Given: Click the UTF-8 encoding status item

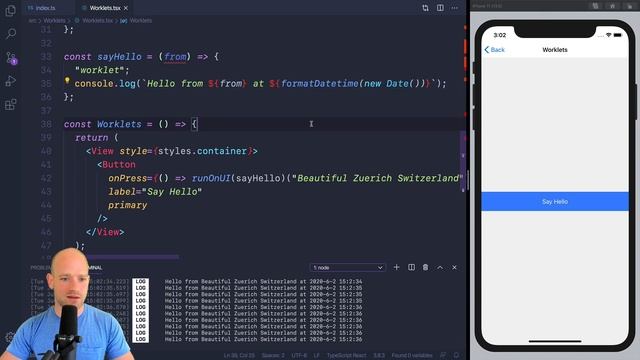Looking at the screenshot, I should tap(299, 356).
